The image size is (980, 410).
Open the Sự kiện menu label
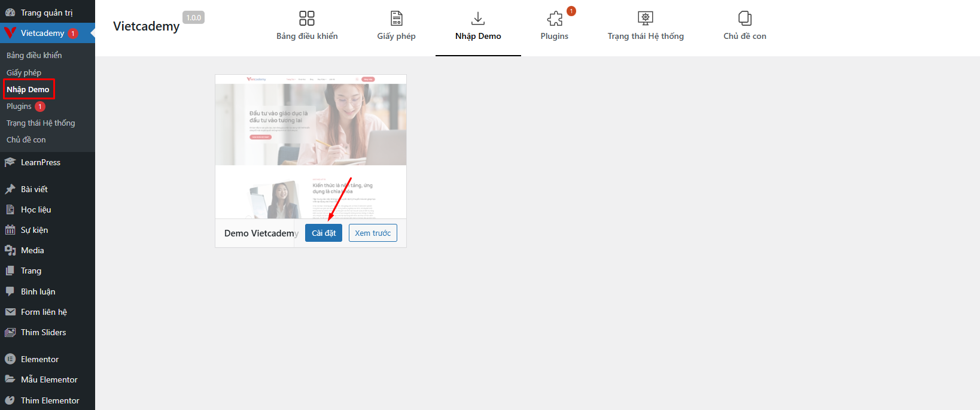[35, 230]
